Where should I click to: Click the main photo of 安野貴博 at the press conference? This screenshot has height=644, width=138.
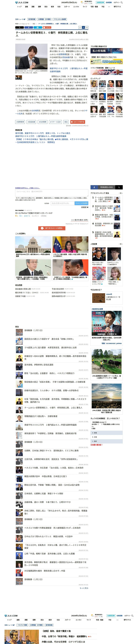(31, 56)
